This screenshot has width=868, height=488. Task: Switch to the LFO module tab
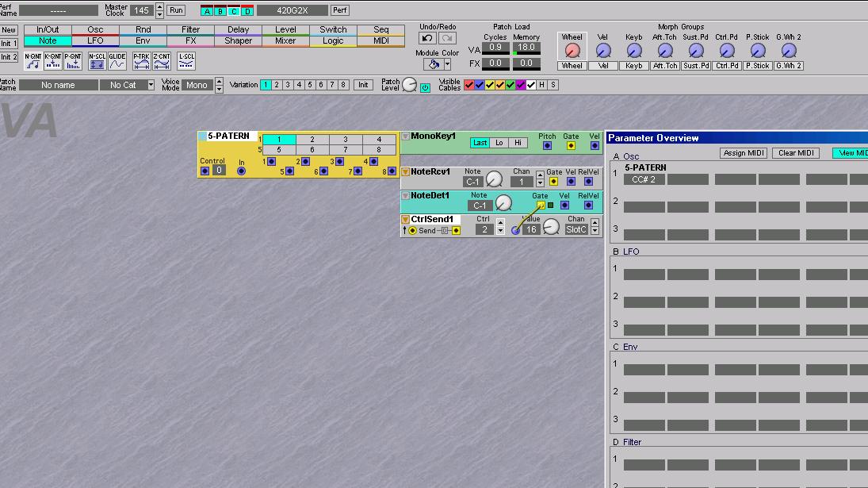(x=95, y=40)
